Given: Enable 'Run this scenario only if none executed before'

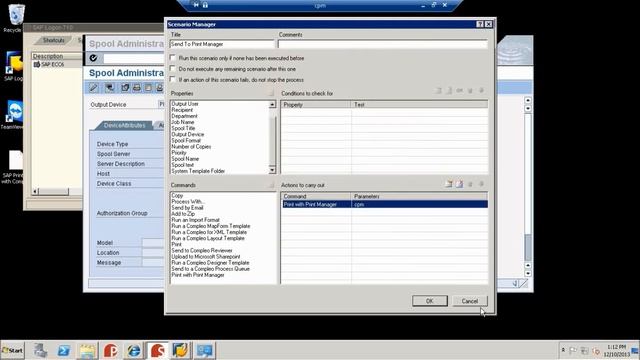Looking at the screenshot, I should [x=173, y=58].
